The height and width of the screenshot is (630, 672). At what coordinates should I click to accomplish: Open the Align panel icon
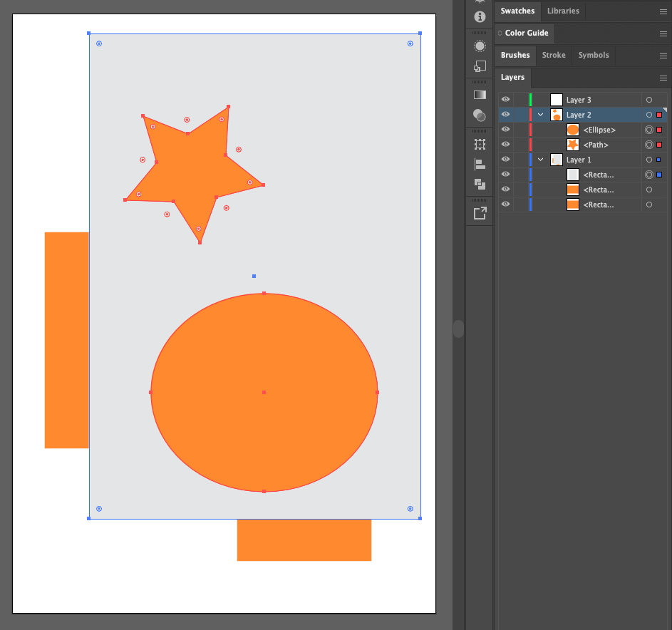479,165
